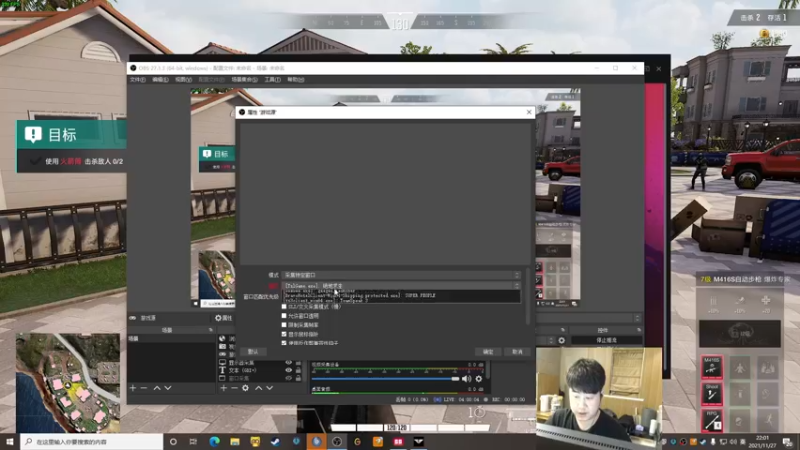Open Steam from the taskbar
Screen dimensions: 800x450
pyautogui.click(x=276, y=442)
